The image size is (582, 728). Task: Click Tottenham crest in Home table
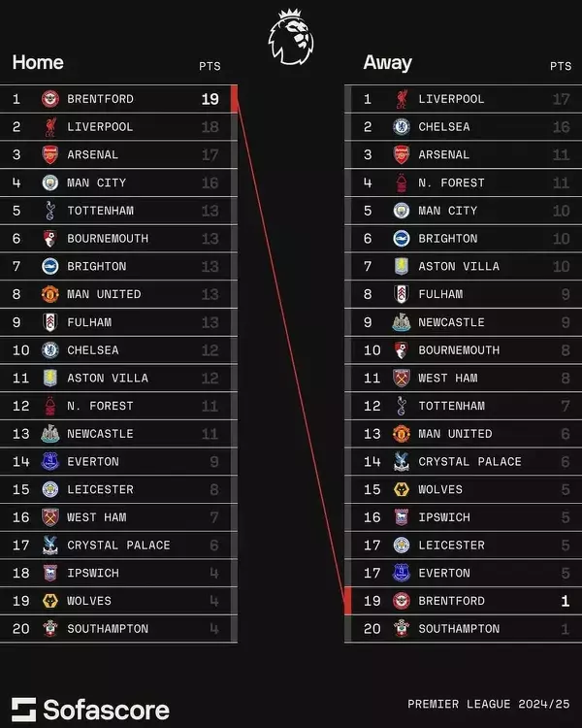click(x=50, y=211)
